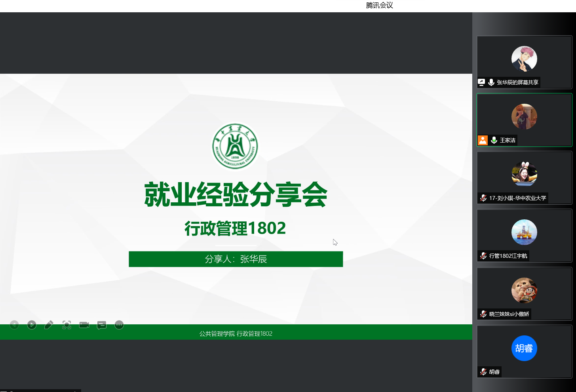Select the 胡睿 blue avatar tile
The image size is (576, 392).
coord(524,348)
